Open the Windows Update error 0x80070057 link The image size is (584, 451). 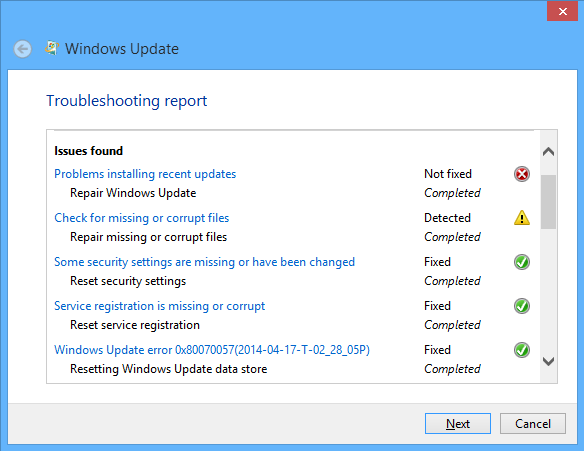point(212,350)
